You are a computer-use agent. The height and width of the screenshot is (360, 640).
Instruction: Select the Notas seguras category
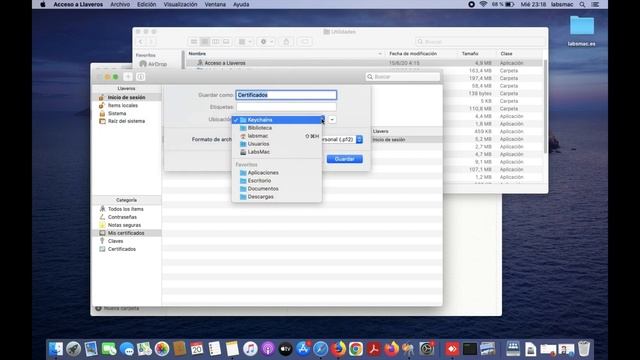(127, 225)
